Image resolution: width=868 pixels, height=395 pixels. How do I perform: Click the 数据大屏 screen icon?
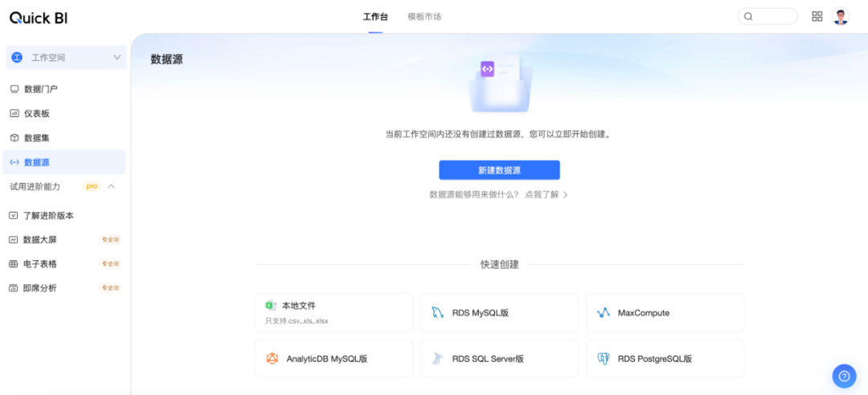pyautogui.click(x=14, y=239)
